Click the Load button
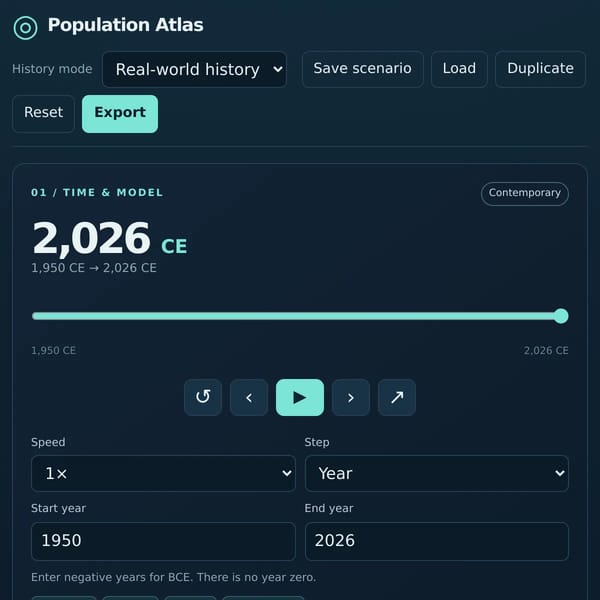Viewport: 600px width, 600px height. tap(459, 69)
